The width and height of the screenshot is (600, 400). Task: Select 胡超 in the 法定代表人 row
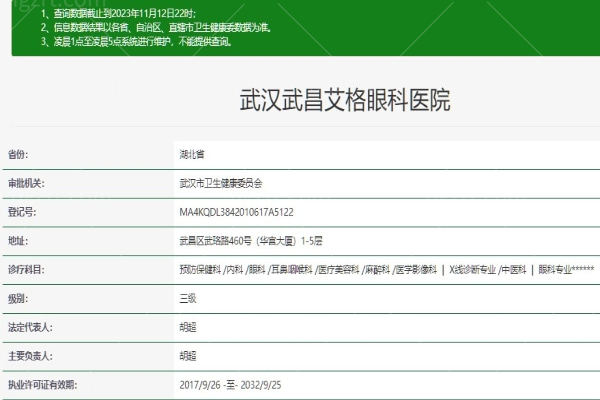point(188,327)
